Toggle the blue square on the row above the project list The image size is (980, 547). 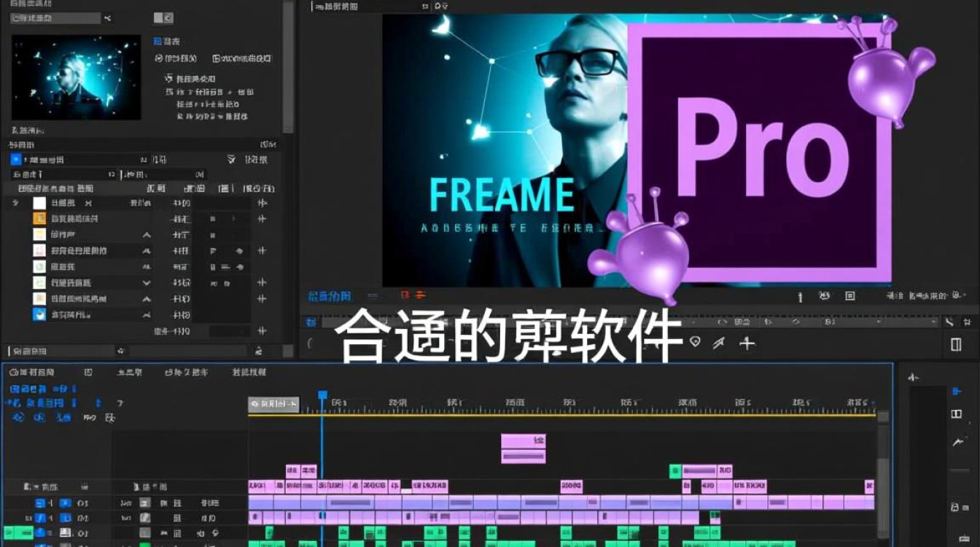16,159
